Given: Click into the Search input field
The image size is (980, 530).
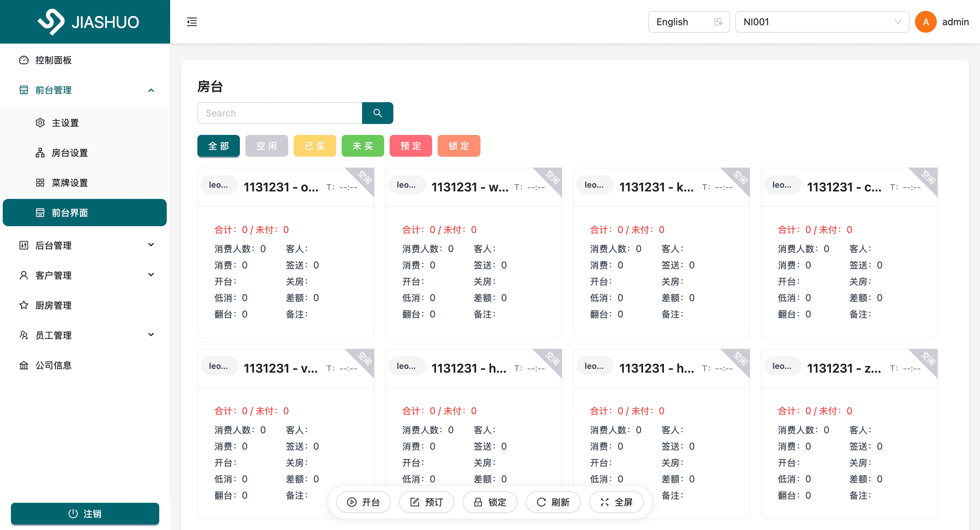Looking at the screenshot, I should [280, 113].
